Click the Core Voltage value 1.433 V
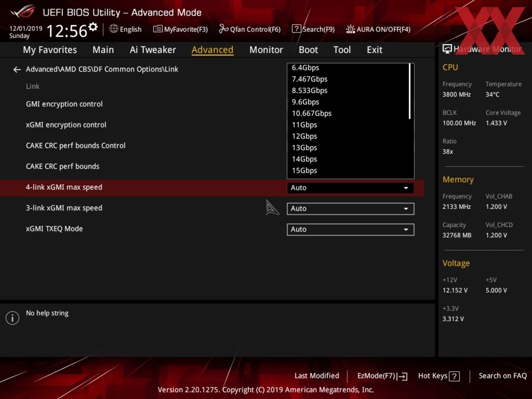This screenshot has width=532, height=399. 496,123
